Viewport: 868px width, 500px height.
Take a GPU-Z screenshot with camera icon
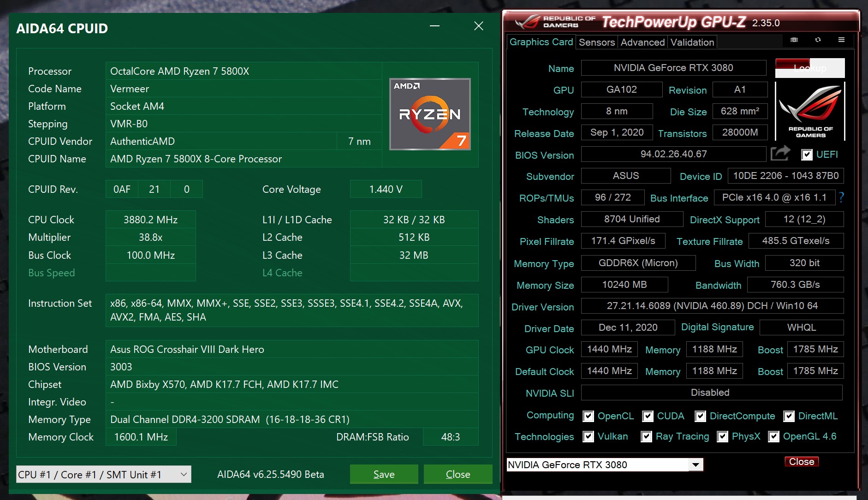pyautogui.click(x=794, y=40)
